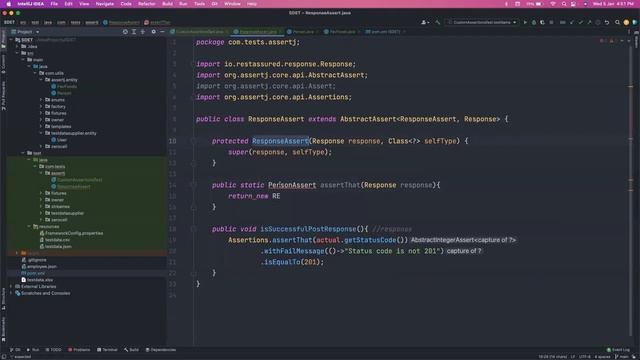Screen dimensions: 640x360
Task: Click the Select Opened File target icon
Action: click(x=125, y=32)
